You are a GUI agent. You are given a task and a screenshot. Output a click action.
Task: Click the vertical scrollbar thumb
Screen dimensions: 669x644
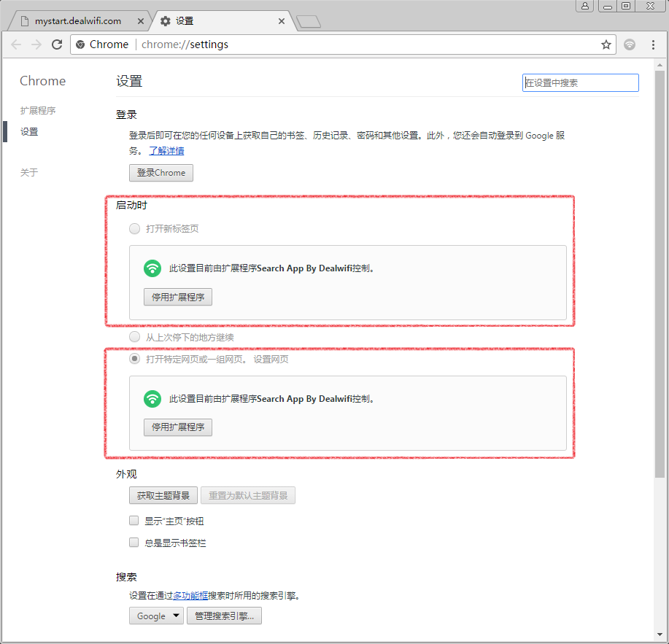pyautogui.click(x=660, y=273)
